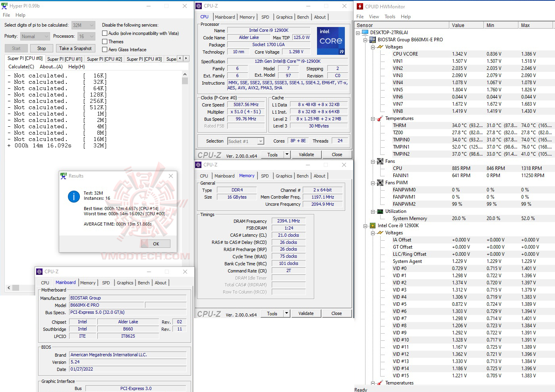Viewport: 555px width, 392px height.
Task: Collapse the Intel Core i9 12900K node in HWMonitor
Action: 365,226
